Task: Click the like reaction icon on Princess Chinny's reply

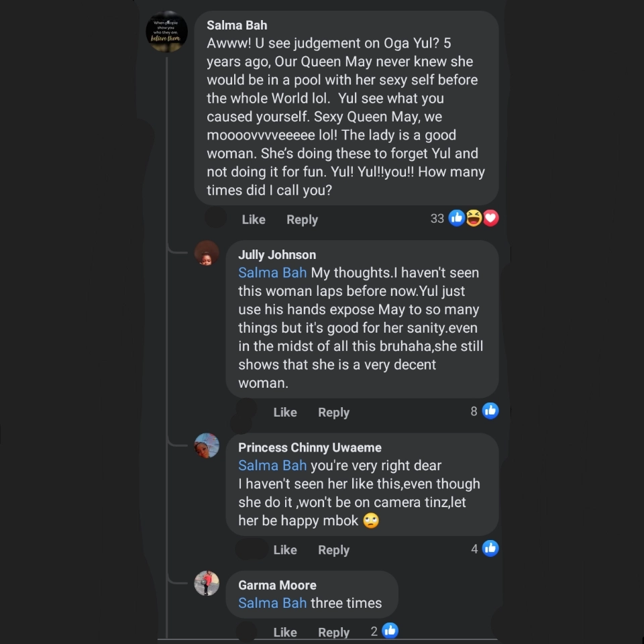Action: [x=490, y=549]
